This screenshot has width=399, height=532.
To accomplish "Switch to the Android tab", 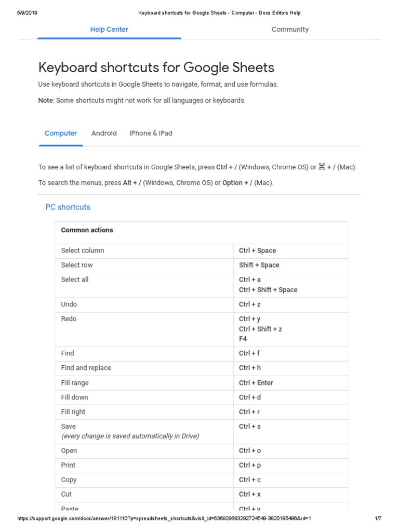I will (104, 133).
